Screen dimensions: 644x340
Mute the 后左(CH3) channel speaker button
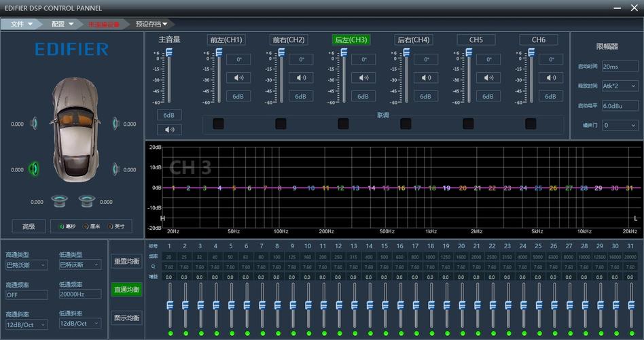tap(363, 78)
